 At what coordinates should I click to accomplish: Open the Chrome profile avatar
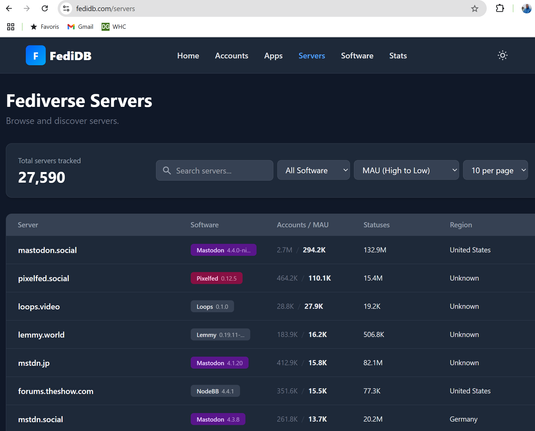[x=526, y=9]
